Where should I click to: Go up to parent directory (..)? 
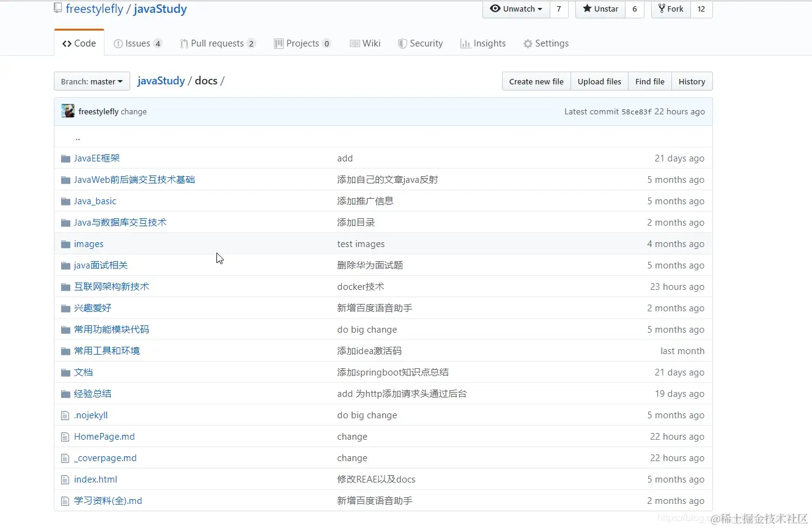click(x=78, y=137)
